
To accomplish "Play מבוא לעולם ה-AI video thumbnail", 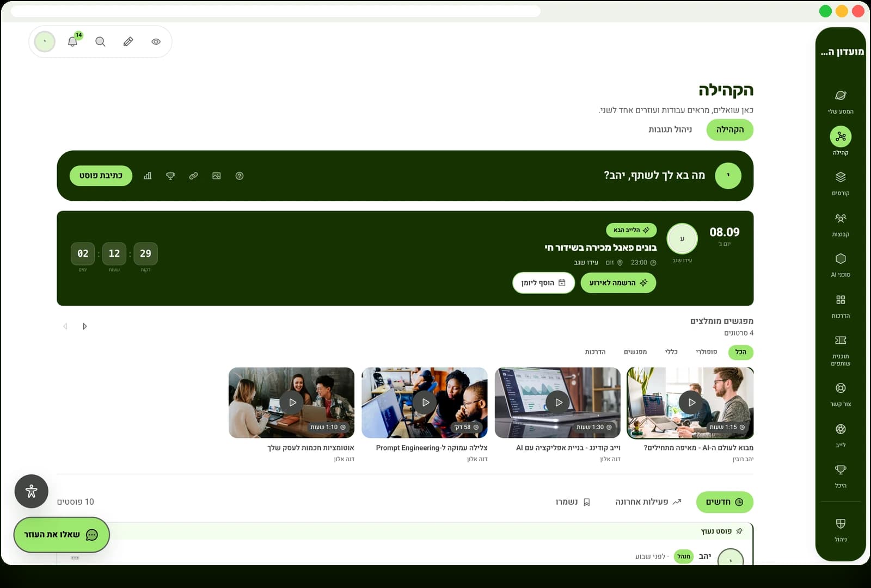I will pyautogui.click(x=690, y=403).
